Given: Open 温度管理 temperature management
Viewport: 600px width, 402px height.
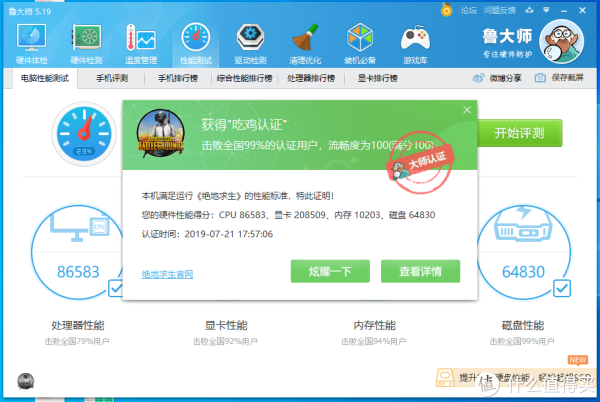Looking at the screenshot, I should pos(141,43).
